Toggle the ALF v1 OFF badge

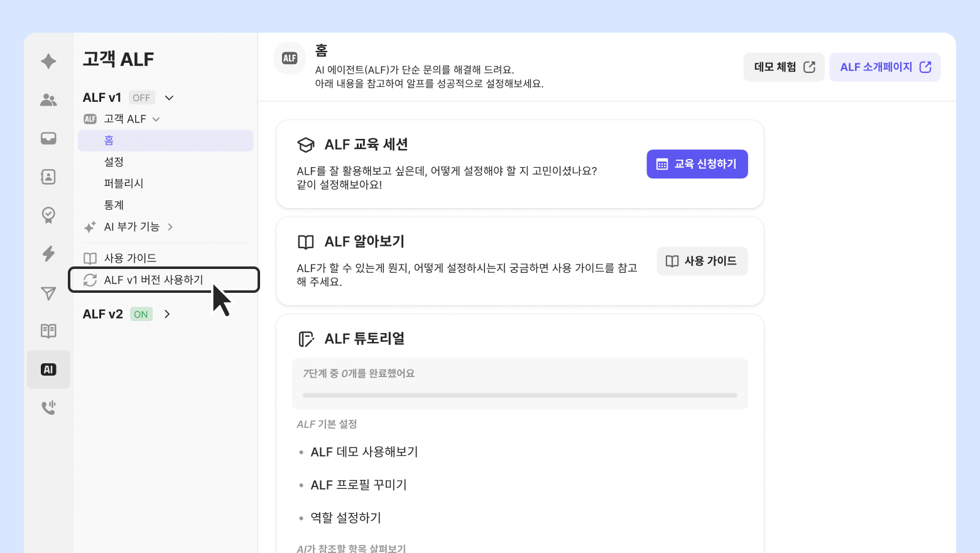[142, 97]
